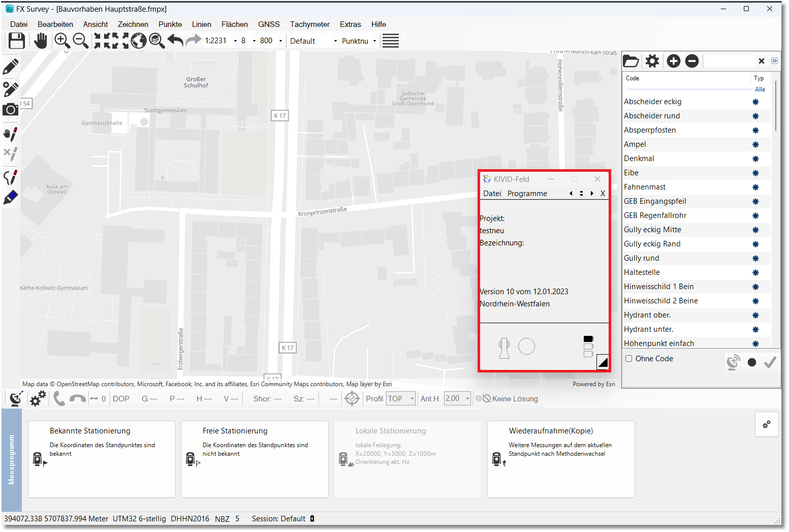Open the camera tool in left sidebar
The height and width of the screenshot is (532, 789).
pos(10,110)
